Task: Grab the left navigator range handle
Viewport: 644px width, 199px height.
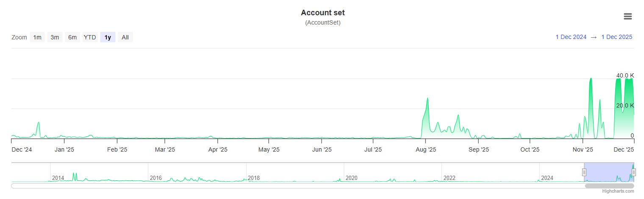Action: (584, 172)
